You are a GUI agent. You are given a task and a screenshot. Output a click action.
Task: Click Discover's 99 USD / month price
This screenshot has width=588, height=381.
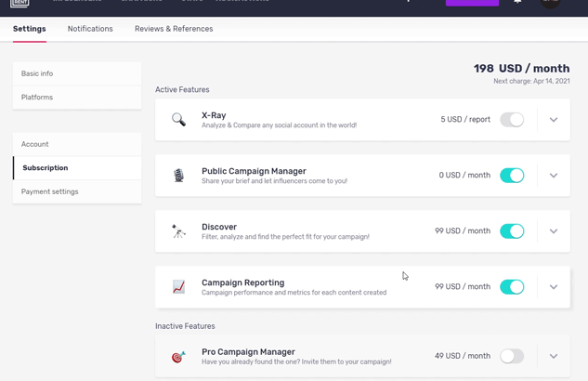(x=463, y=230)
